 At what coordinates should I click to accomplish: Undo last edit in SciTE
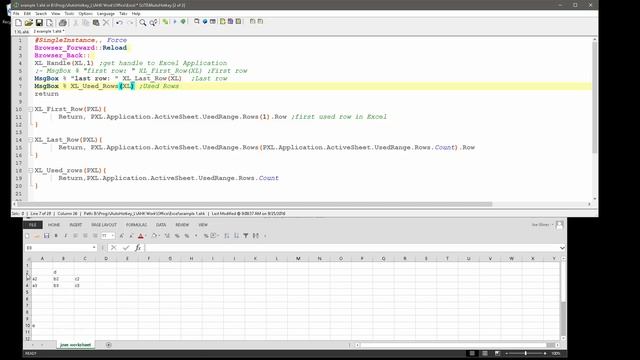tap(119, 22)
